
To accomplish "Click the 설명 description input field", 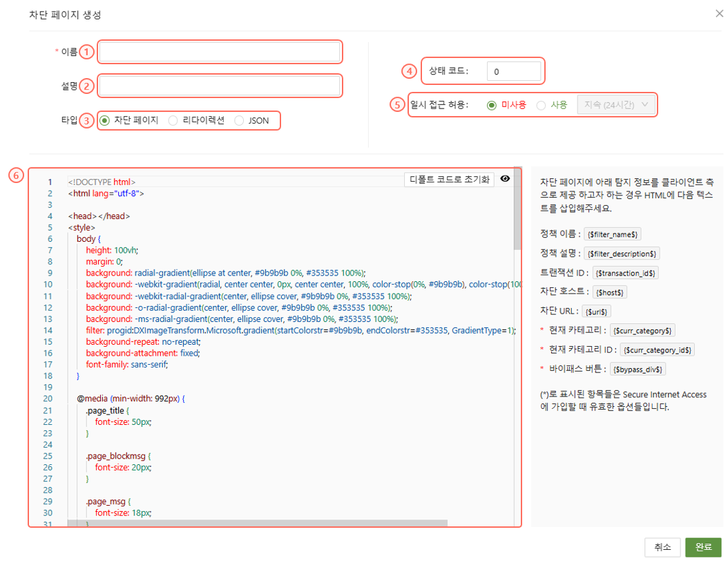I will (220, 86).
